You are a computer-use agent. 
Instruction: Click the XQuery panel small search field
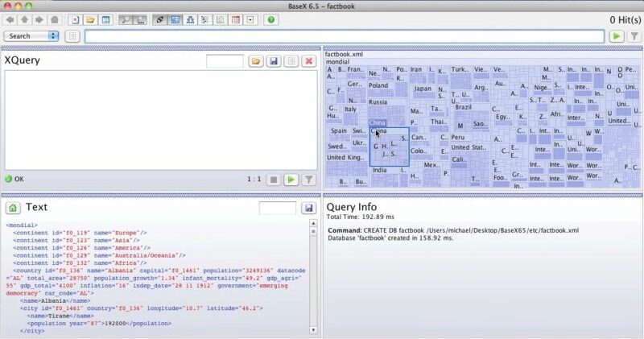tap(225, 62)
